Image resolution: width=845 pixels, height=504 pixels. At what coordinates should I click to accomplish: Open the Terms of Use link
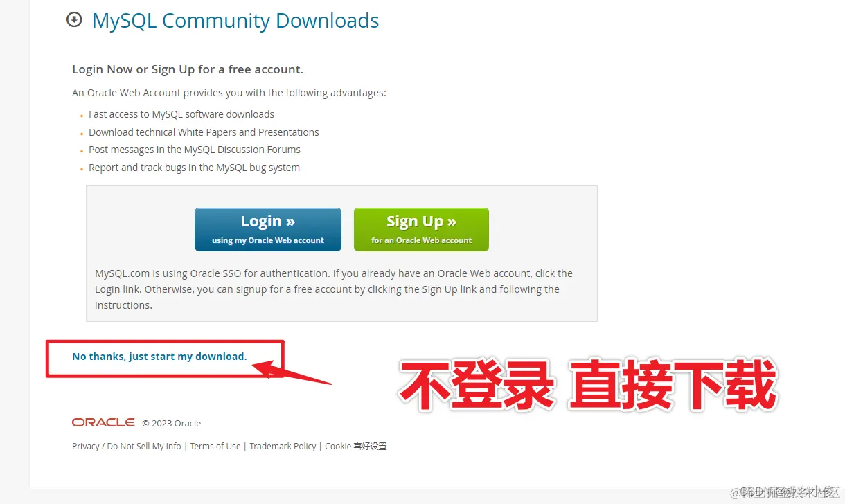[x=215, y=447]
